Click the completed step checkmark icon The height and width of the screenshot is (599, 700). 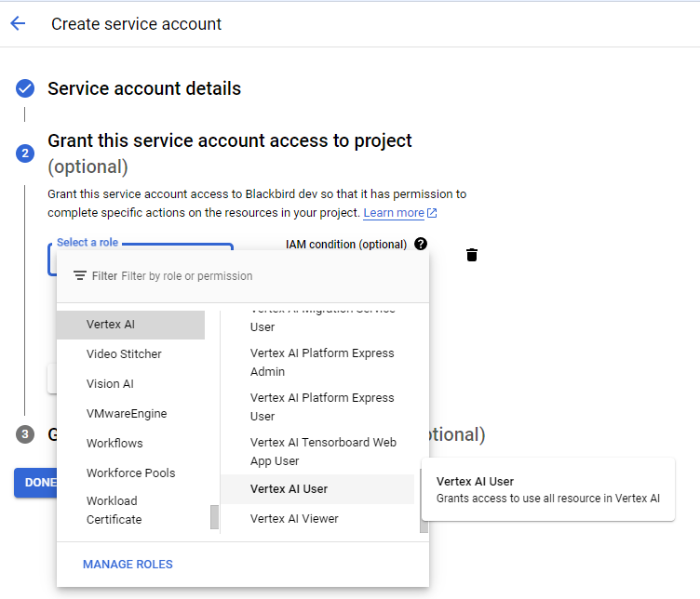tap(25, 88)
